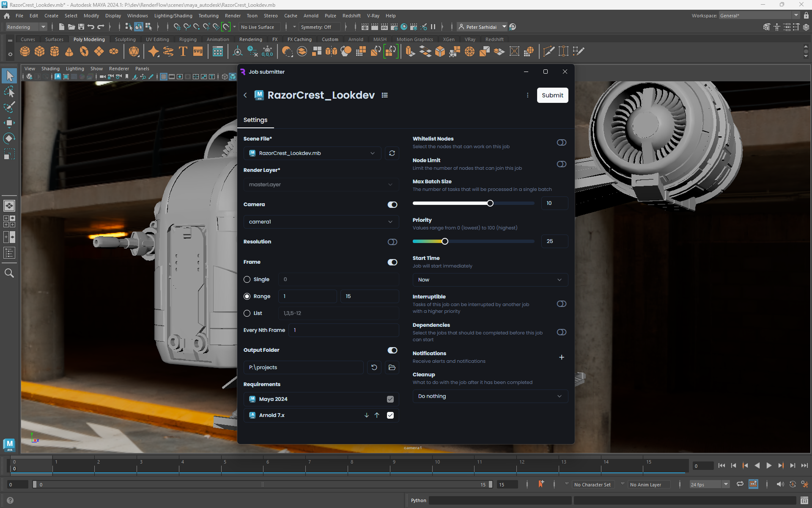The image size is (812, 508).
Task: Import SVG using the shelf icon
Action: coord(198,52)
